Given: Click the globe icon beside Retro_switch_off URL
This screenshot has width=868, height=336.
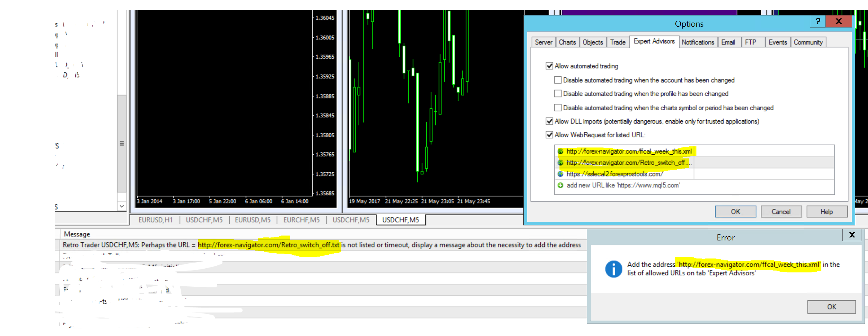Looking at the screenshot, I should coord(560,163).
